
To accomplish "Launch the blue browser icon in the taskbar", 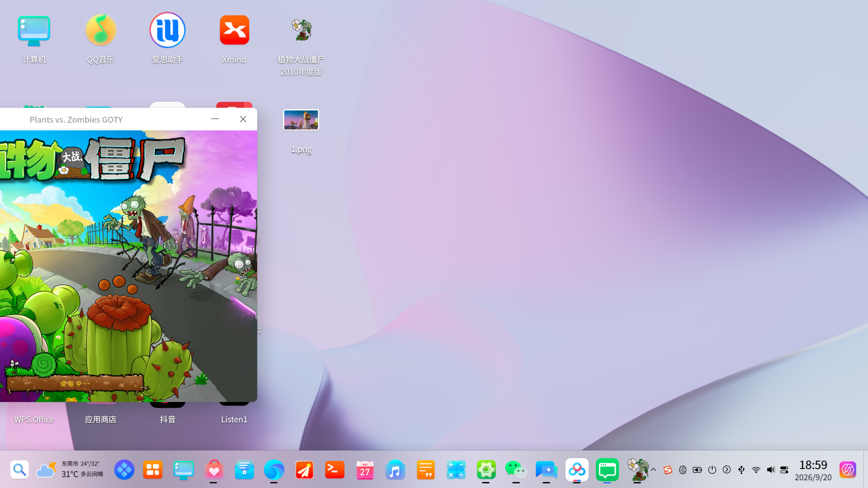I will pos(274,470).
